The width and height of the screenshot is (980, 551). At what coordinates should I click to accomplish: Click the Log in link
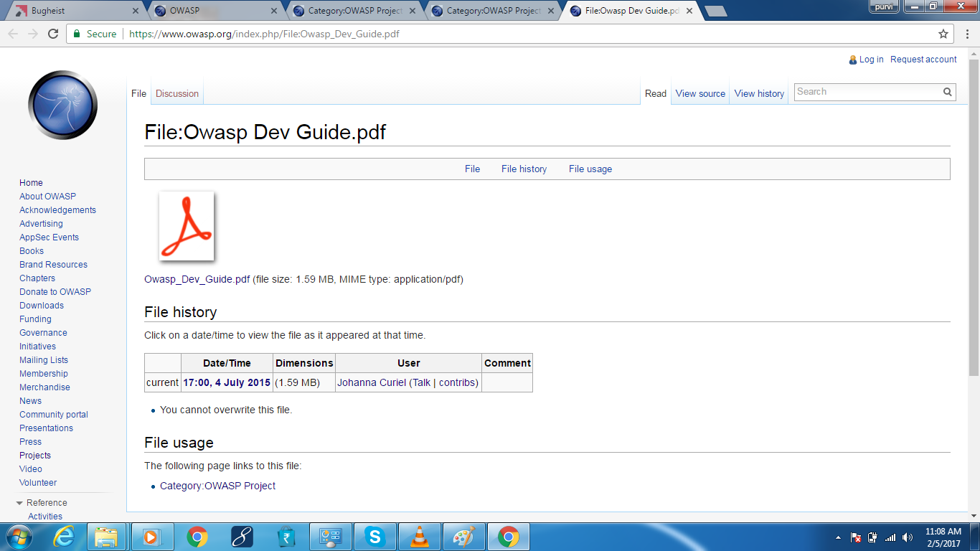[871, 60]
